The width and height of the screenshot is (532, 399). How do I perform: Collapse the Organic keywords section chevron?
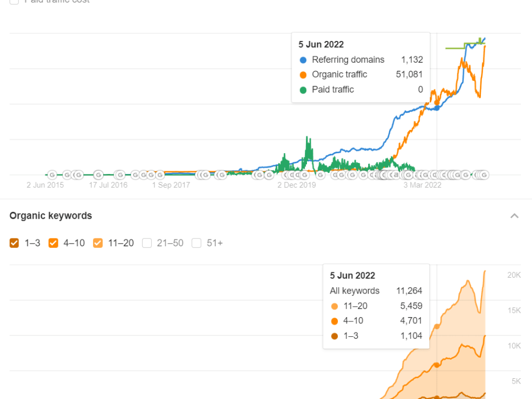[x=514, y=216]
